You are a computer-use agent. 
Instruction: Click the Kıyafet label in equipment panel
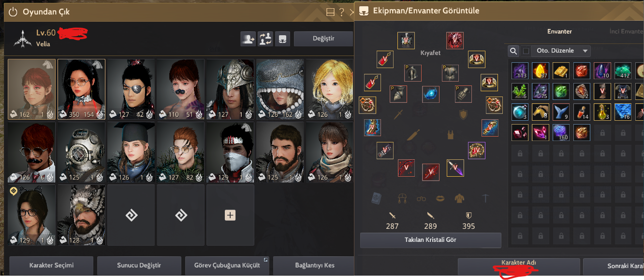[430, 53]
